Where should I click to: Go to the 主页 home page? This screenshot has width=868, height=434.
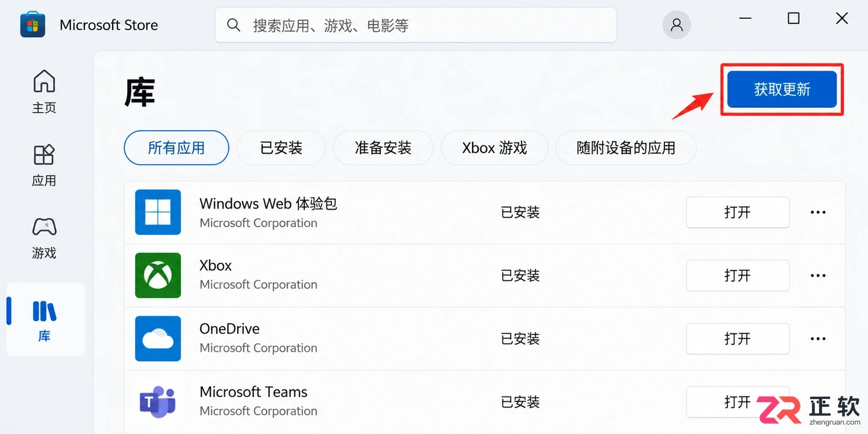(x=44, y=92)
